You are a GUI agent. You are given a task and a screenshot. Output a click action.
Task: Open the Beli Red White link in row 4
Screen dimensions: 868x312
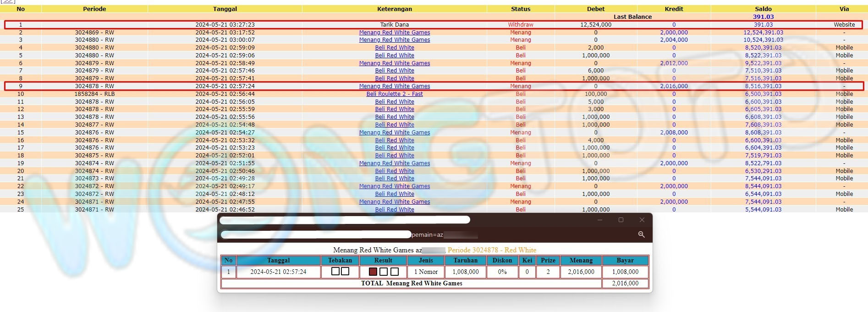394,48
